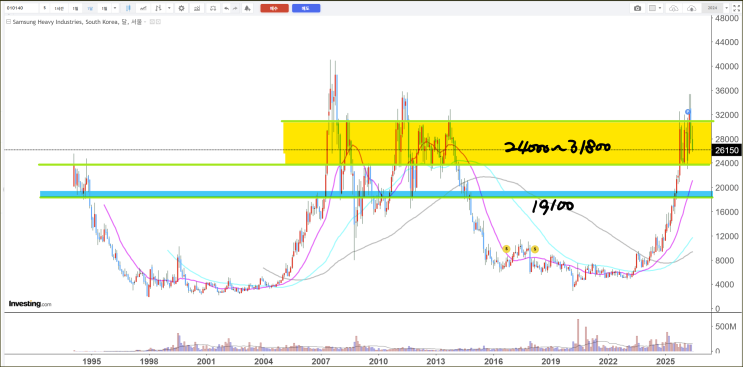This screenshot has height=367, width=743.
Task: Click the redo arrow in toolbar
Action: (235, 8)
